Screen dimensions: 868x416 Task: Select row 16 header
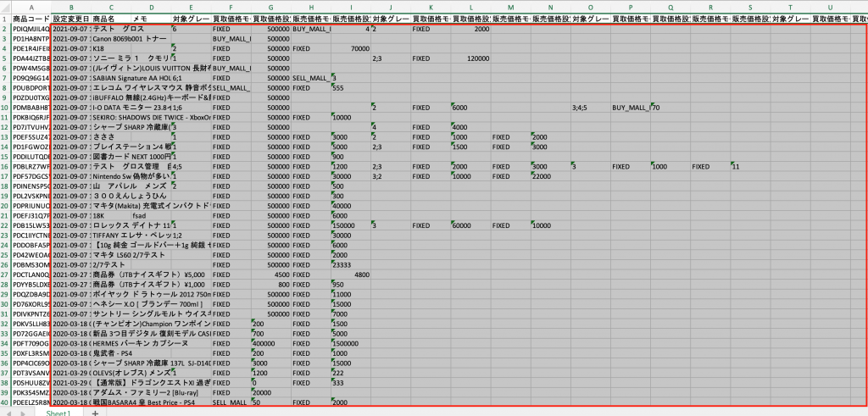tap(6, 167)
